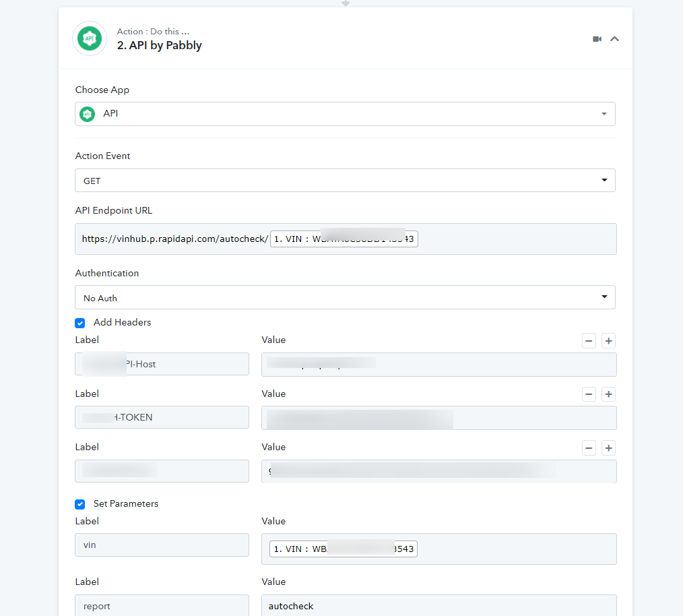Viewport: 683px width, 616px height.
Task: Click the report parameter label field
Action: tap(162, 605)
